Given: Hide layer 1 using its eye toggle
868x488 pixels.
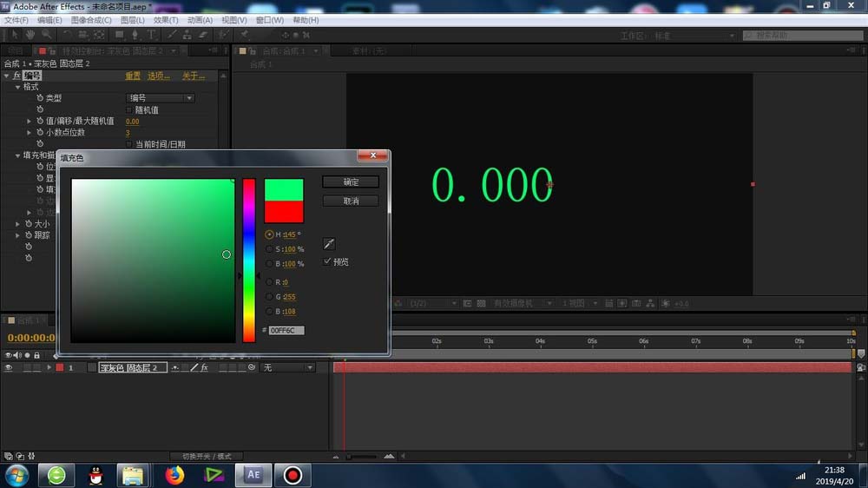Looking at the screenshot, I should point(10,368).
